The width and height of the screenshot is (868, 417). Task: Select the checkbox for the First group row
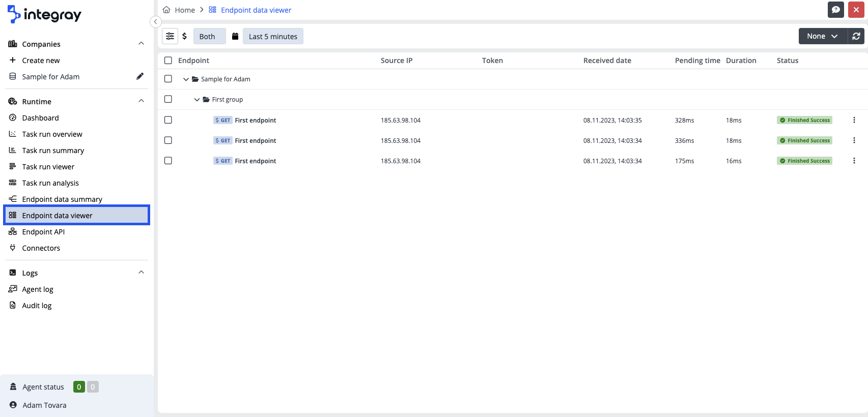pyautogui.click(x=168, y=99)
